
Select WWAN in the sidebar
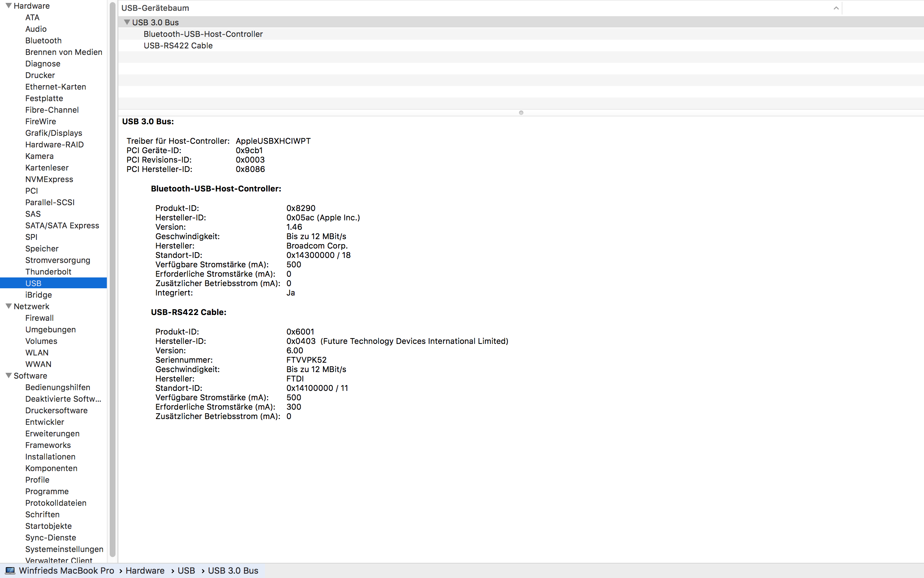coord(38,364)
